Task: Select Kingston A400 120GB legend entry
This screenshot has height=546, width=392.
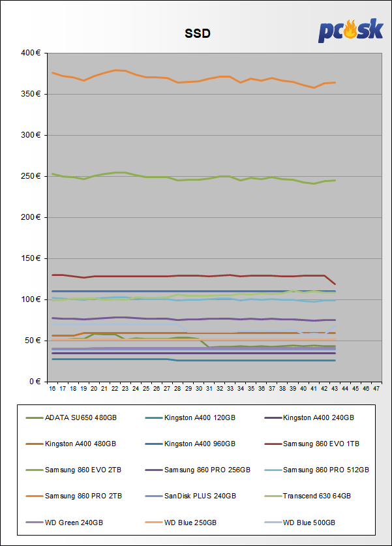Action: (x=190, y=417)
